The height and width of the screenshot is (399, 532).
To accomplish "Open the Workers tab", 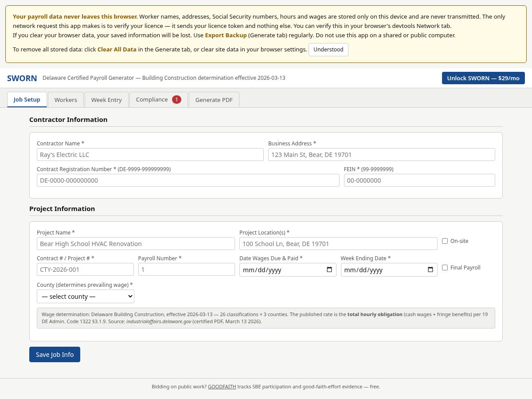I will click(x=66, y=100).
